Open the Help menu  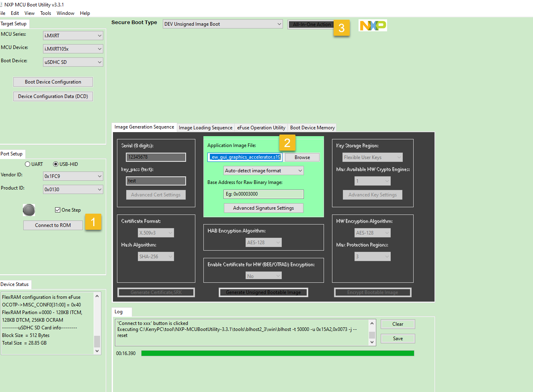[x=85, y=13]
